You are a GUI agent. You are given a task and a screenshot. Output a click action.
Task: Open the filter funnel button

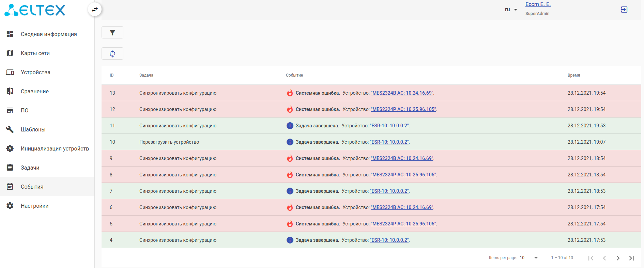(112, 33)
